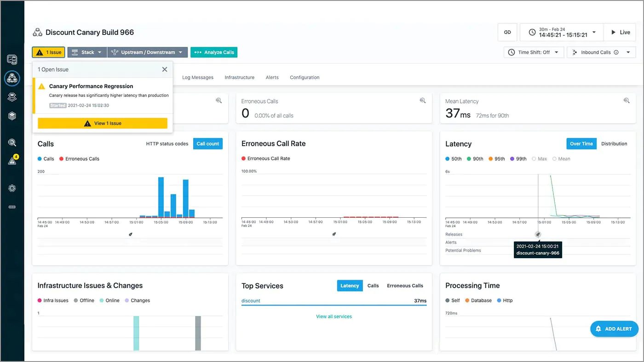Select Distribution view in Latency
Screen dimensions: 644x362
(x=614, y=144)
